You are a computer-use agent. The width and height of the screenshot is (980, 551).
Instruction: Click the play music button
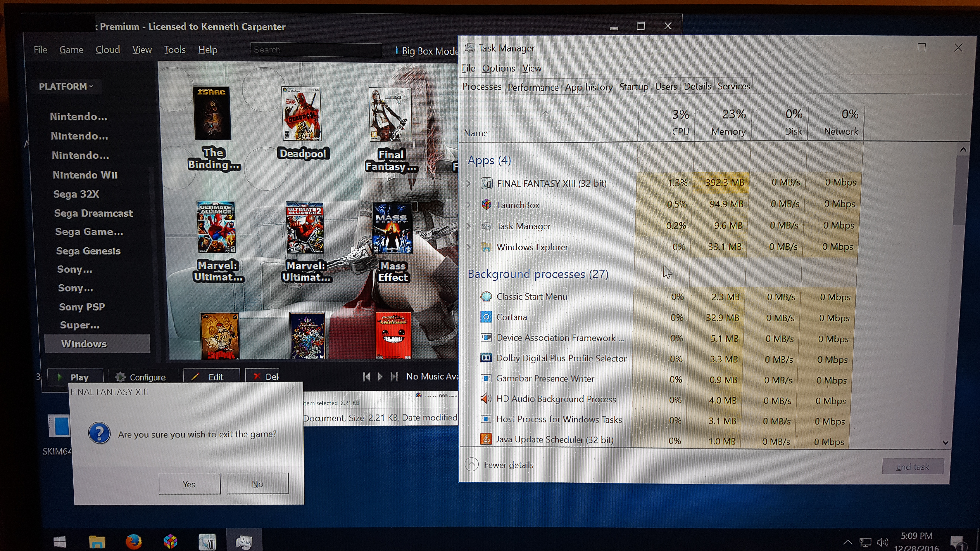[x=380, y=376]
